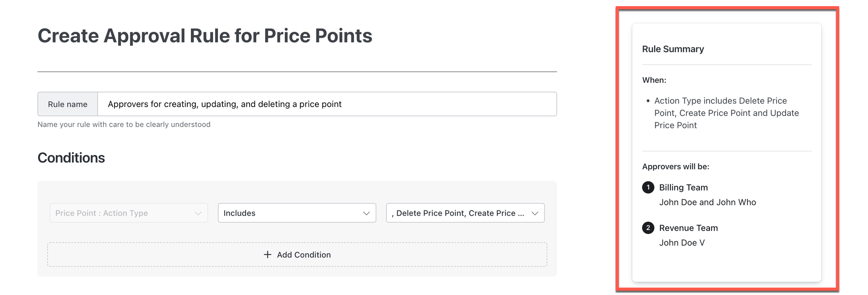Select the Rule Summary heading
Image resolution: width=868 pixels, height=295 pixels.
[x=673, y=49]
